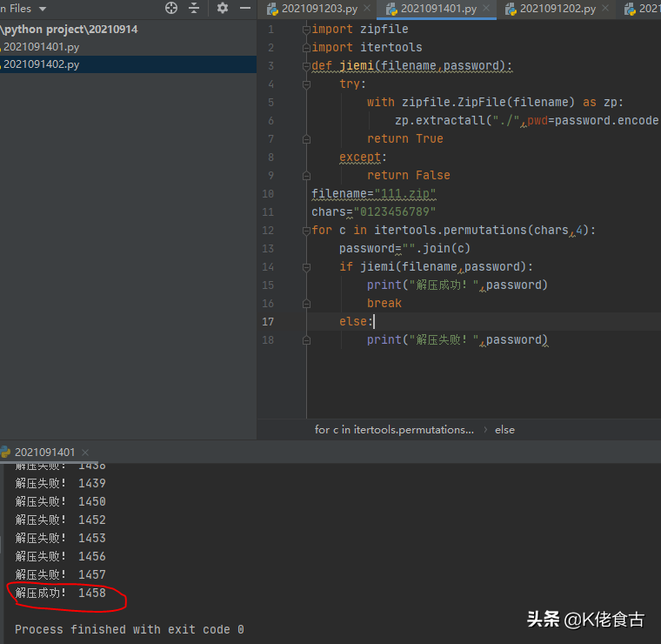
Task: Select the 2021091401 run tab
Action: point(45,452)
